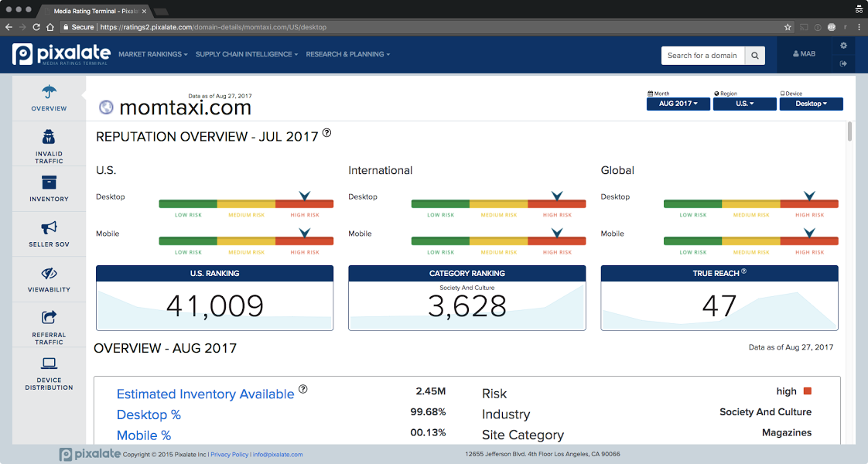Click the browser back arrow
Viewport: 868px width, 464px height.
9,27
